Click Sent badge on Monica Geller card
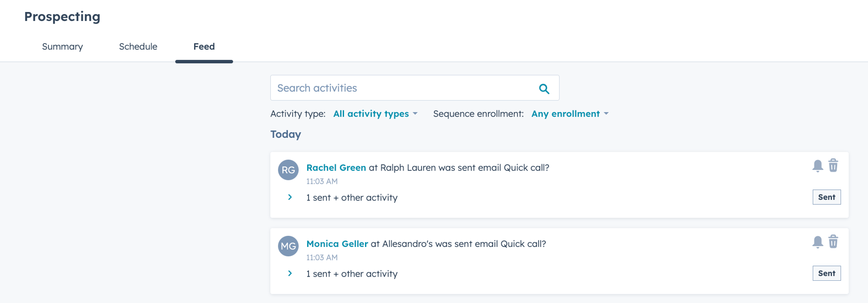Image resolution: width=868 pixels, height=303 pixels. click(x=826, y=273)
